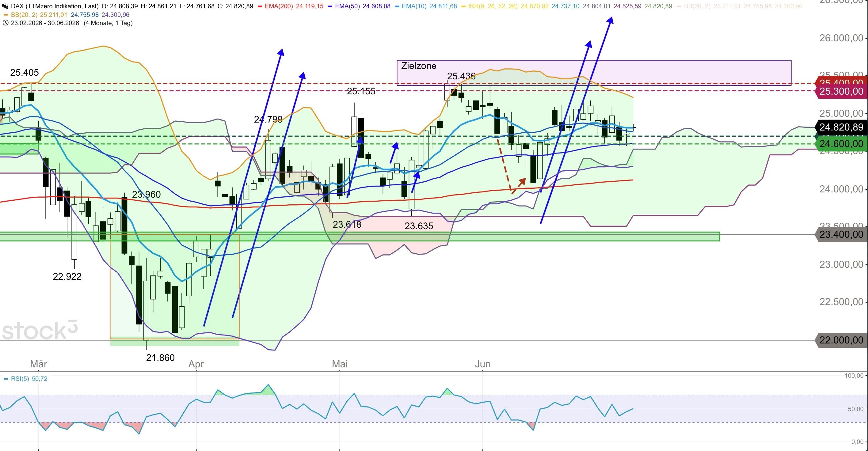This screenshot has width=868, height=451.
Task: Click the yellow IKH legend marker
Action: (464, 6)
